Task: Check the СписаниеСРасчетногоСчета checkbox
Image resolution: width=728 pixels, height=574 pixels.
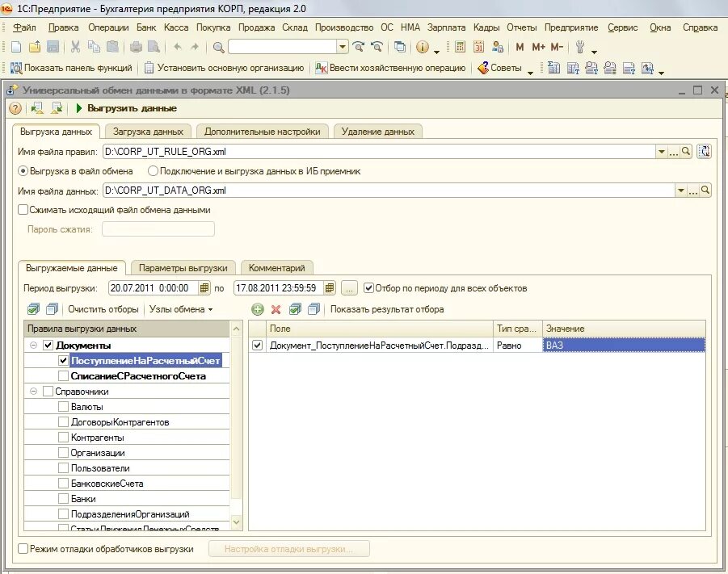Action: tap(64, 376)
